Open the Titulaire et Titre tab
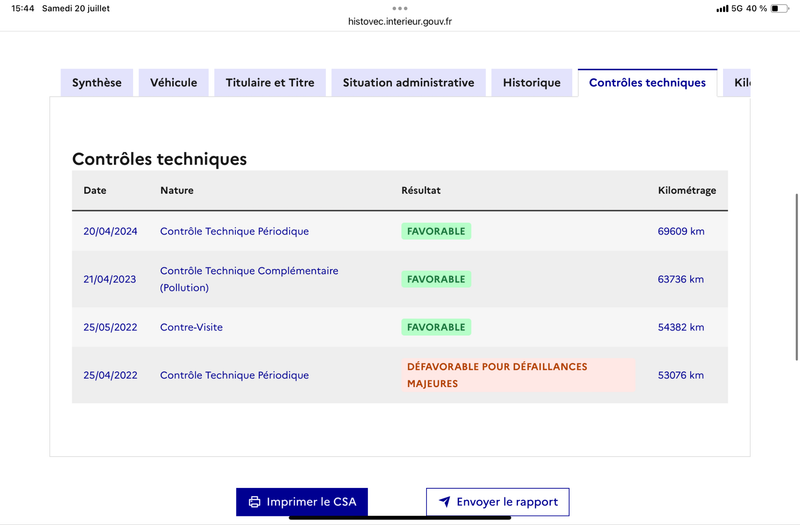The width and height of the screenshot is (800, 525). [270, 83]
